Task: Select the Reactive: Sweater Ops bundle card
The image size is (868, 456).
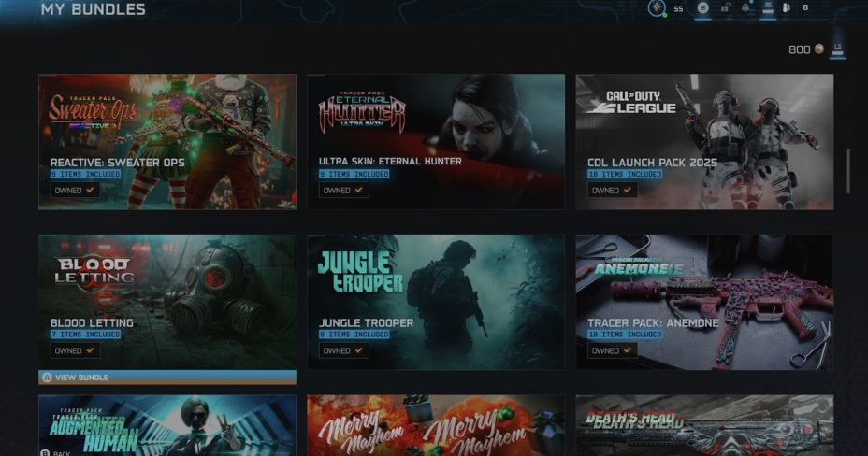Action: (167, 142)
